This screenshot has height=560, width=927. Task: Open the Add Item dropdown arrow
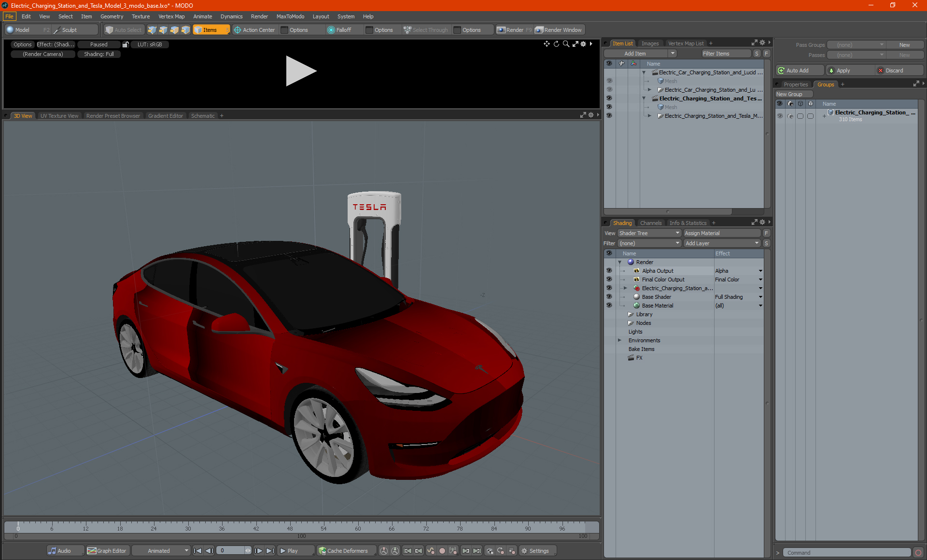coord(673,54)
